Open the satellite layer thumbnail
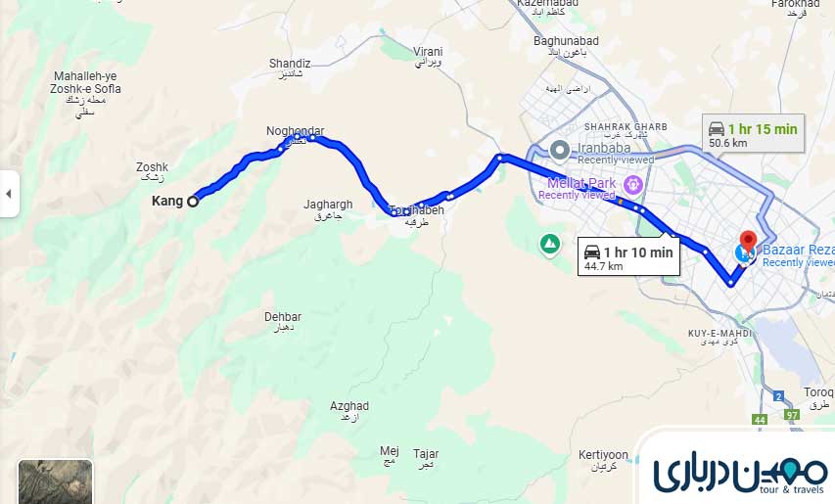Image resolution: width=835 pixels, height=504 pixels. 56,481
